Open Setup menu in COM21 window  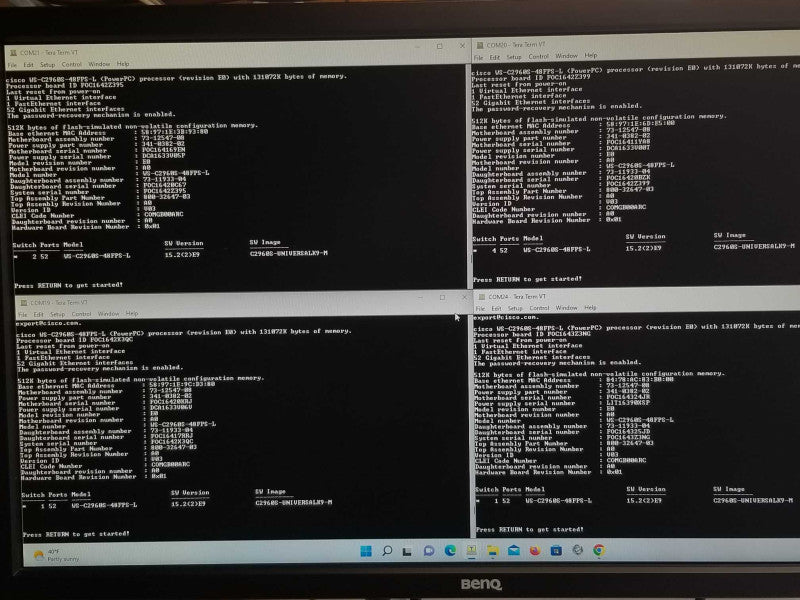[47, 65]
